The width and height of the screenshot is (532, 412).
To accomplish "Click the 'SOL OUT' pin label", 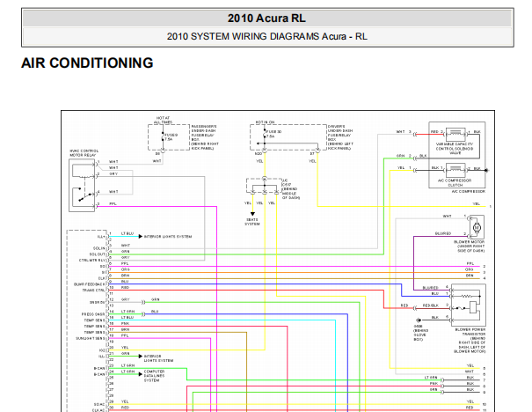I will 98,254.
